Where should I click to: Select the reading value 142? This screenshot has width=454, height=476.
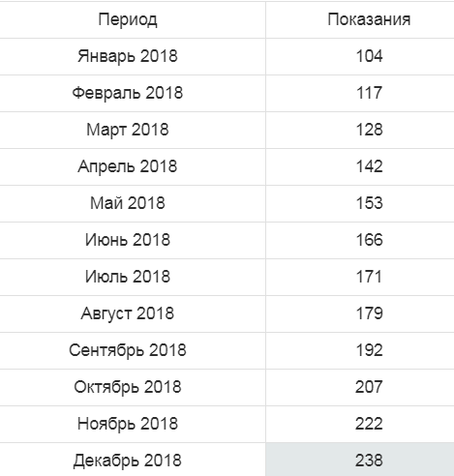click(369, 166)
